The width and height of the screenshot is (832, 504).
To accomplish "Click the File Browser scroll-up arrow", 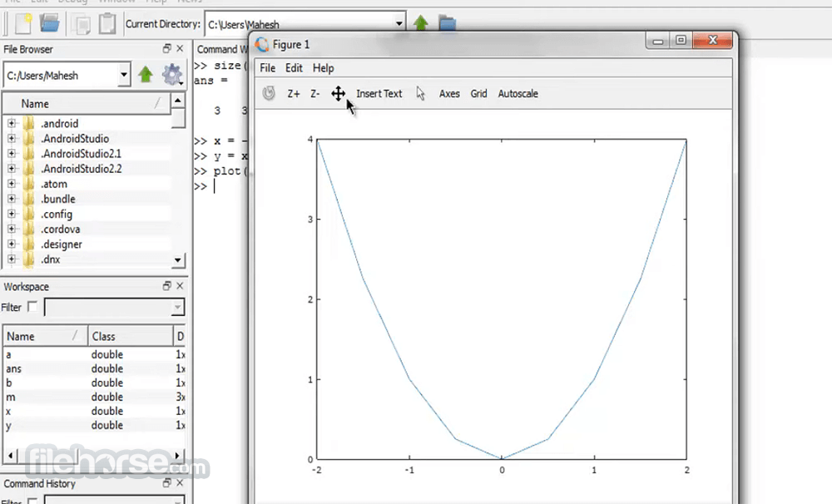I will click(x=178, y=101).
